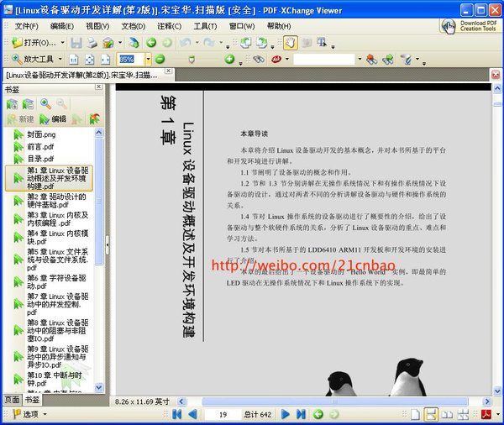Open the Document menu 文档(D)
Screen dimensions: 504x425
point(134,26)
